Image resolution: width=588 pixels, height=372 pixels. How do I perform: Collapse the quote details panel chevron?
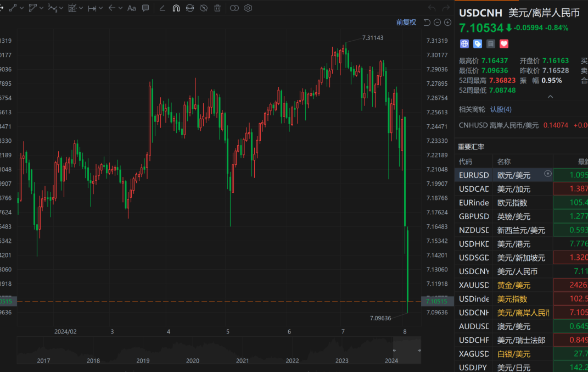pyautogui.click(x=550, y=97)
